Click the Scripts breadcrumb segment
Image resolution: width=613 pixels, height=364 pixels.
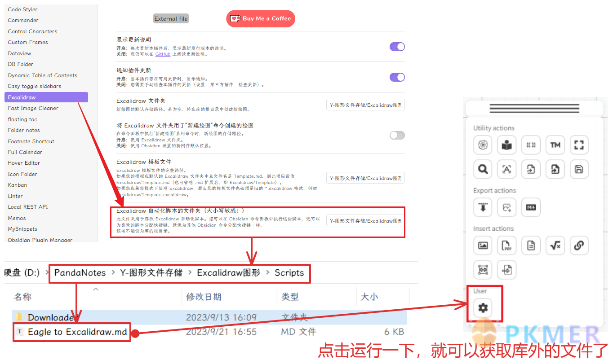pos(289,273)
